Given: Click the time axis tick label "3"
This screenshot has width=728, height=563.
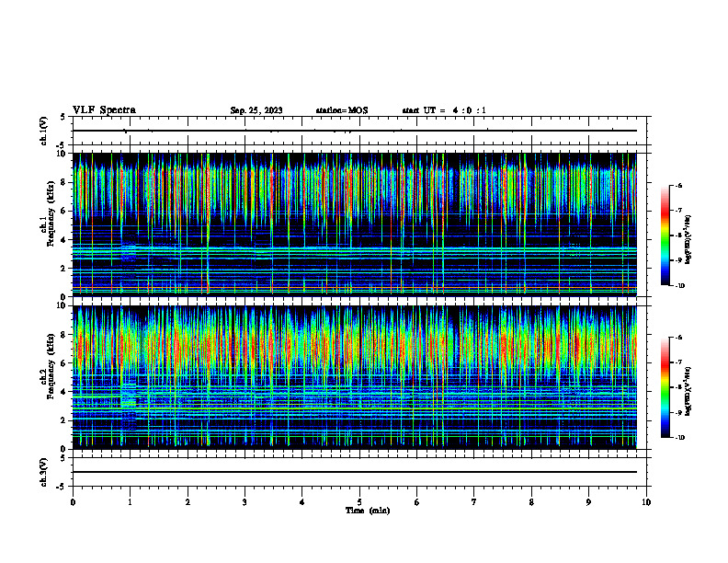Looking at the screenshot, I should click(x=245, y=502).
